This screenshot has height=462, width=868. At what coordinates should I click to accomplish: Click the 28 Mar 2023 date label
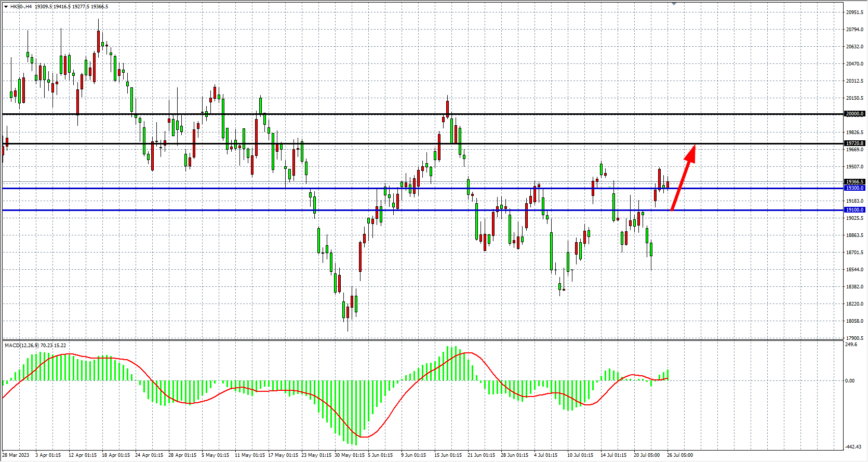16,455
